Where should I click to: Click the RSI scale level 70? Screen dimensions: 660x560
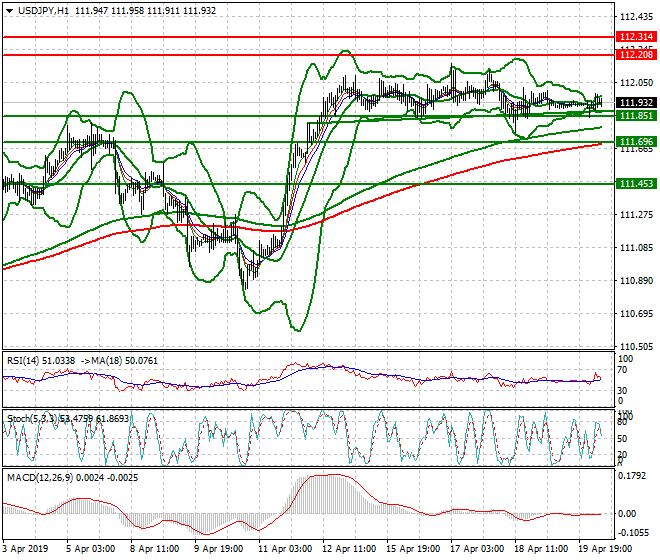pyautogui.click(x=621, y=370)
